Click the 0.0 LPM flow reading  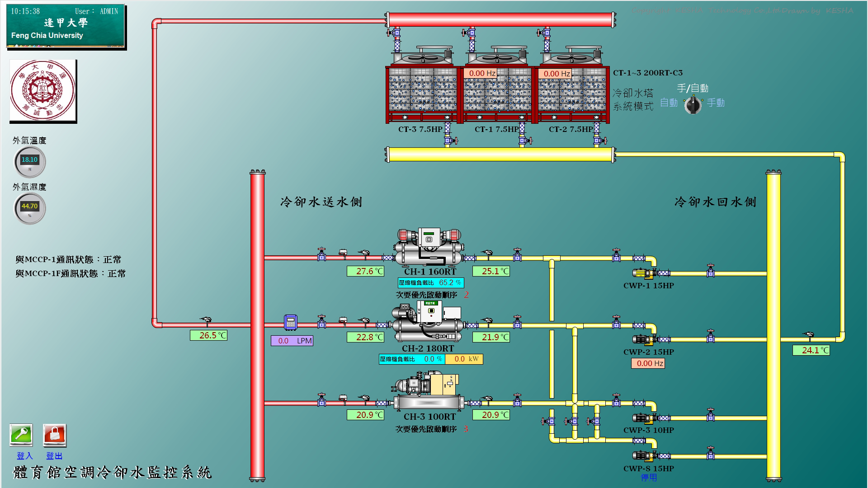click(x=292, y=341)
